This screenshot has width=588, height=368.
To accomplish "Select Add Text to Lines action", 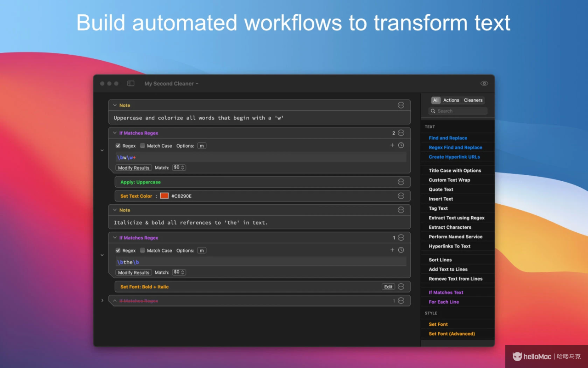I will pyautogui.click(x=448, y=270).
